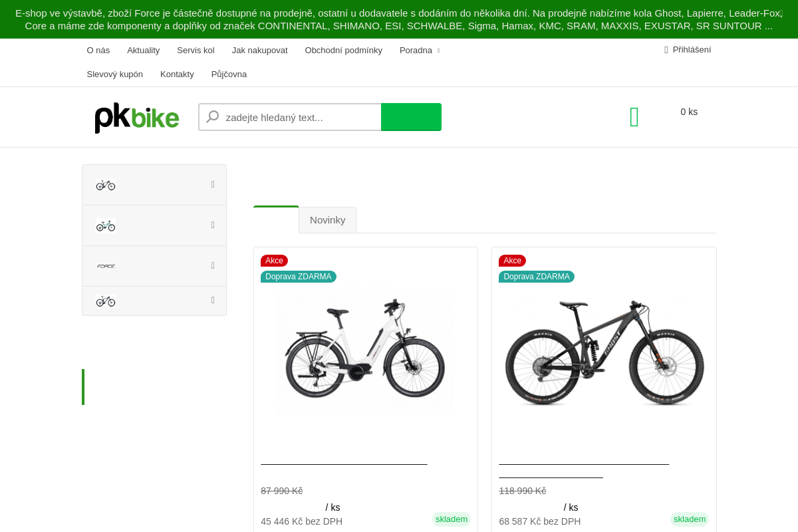Viewport: 798px width, 532px height.
Task: Click the pkbike logo
Action: coord(136,118)
